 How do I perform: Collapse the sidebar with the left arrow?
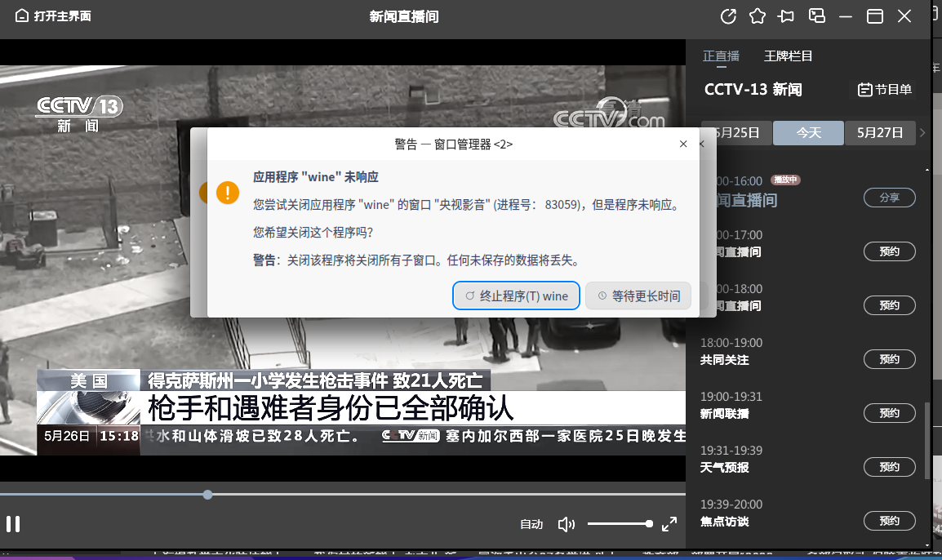coord(700,143)
